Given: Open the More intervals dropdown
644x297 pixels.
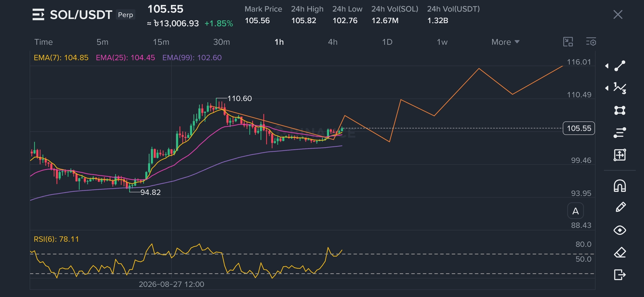Looking at the screenshot, I should tap(505, 42).
